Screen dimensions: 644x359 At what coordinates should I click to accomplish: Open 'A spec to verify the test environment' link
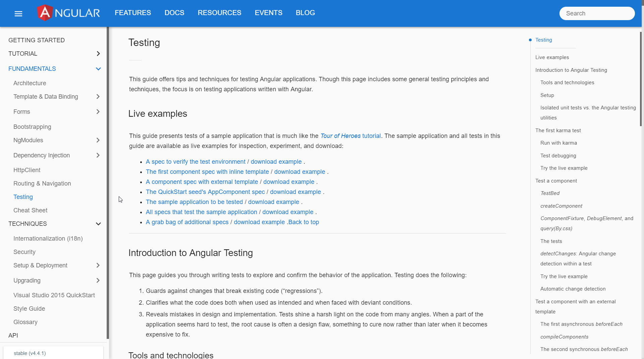coord(196,162)
